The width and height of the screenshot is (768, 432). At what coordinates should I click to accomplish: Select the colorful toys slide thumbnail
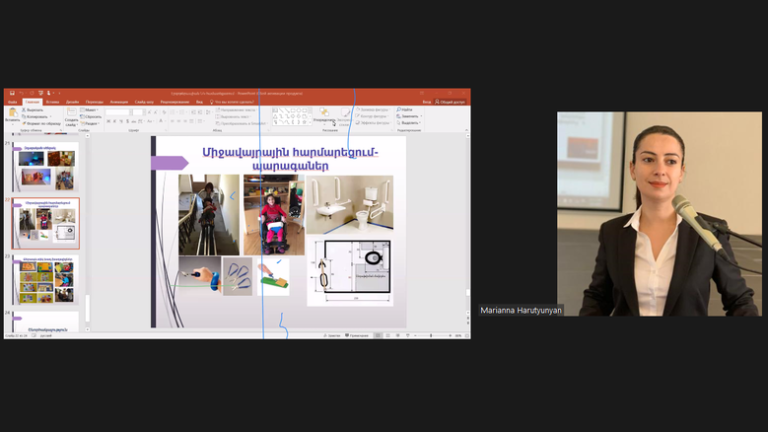click(46, 280)
